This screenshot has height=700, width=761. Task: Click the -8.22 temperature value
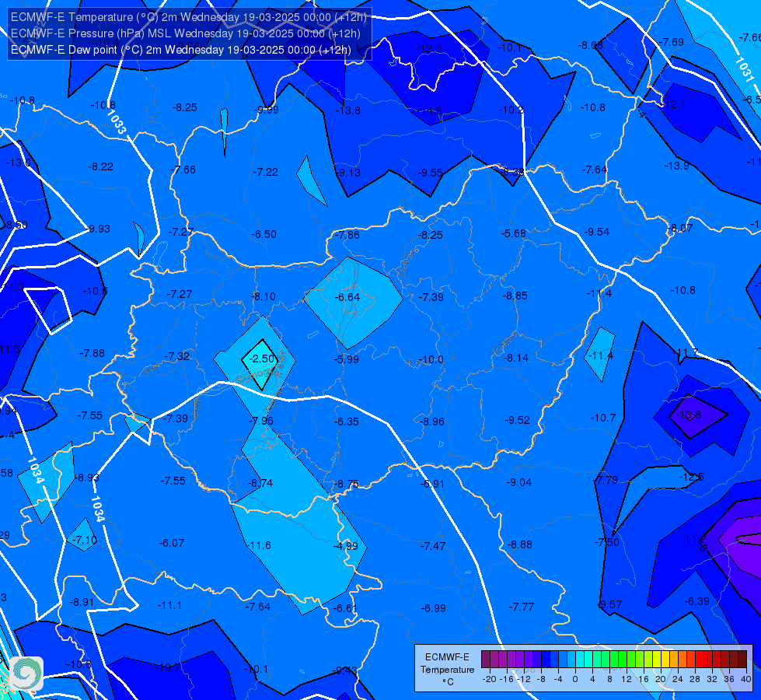tap(101, 166)
